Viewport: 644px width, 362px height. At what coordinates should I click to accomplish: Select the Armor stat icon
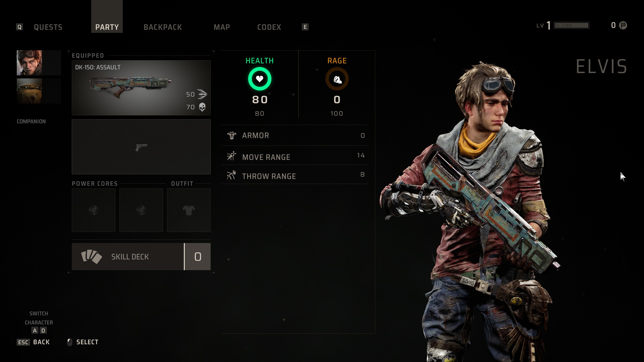[232, 135]
